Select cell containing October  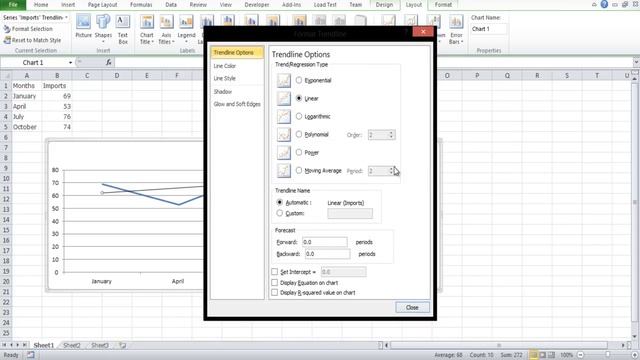tap(26, 127)
